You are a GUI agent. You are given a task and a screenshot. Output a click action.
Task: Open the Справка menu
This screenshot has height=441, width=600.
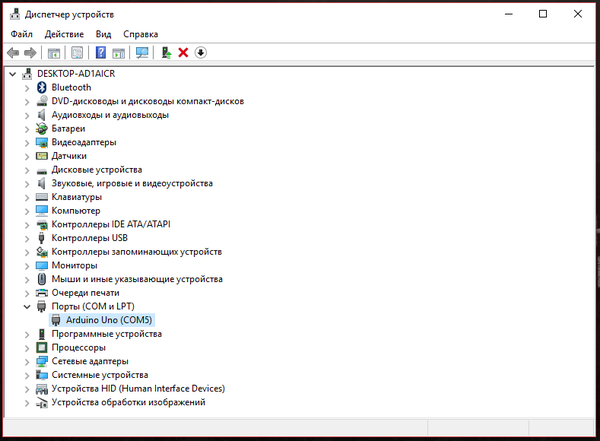pos(140,34)
